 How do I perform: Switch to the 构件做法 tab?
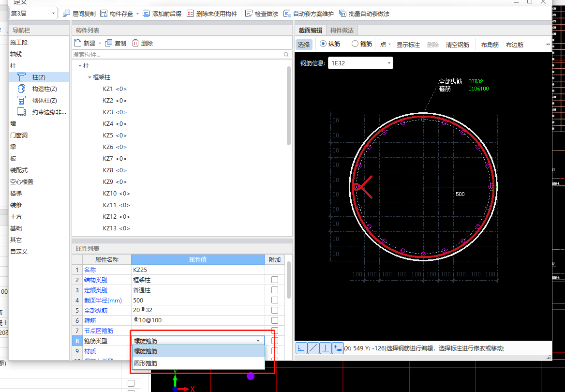click(x=342, y=30)
